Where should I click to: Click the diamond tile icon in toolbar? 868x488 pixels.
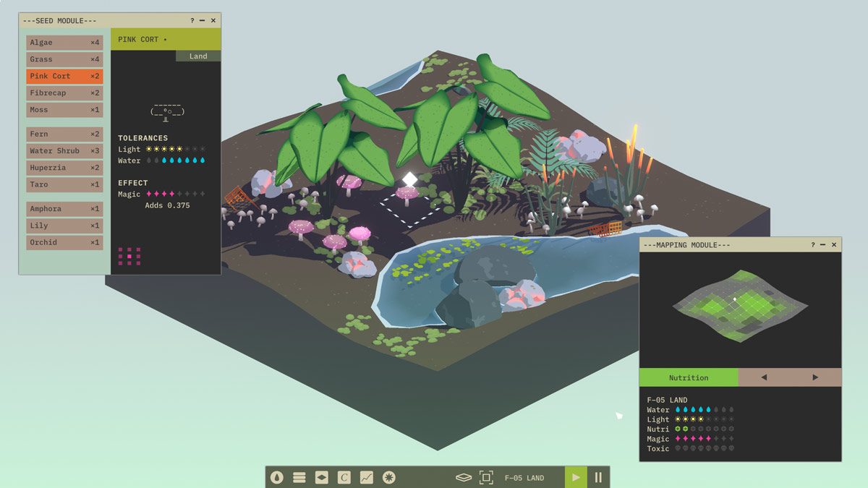click(321, 477)
